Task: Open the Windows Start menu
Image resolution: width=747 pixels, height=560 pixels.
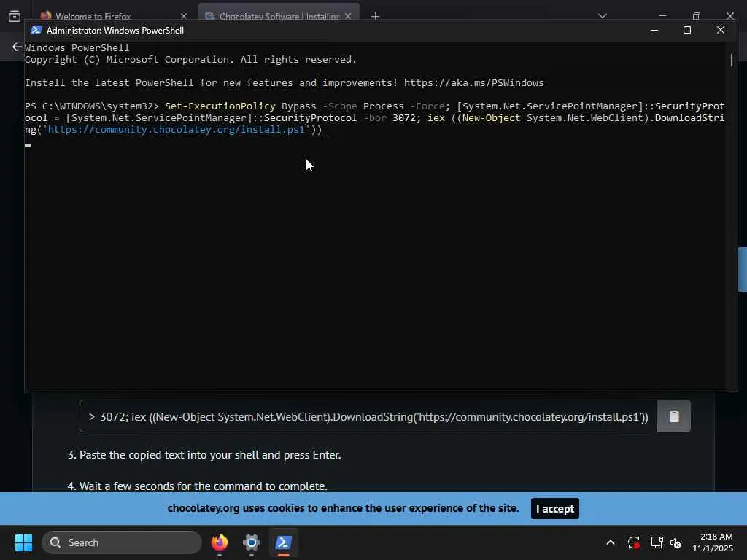Action: coord(23,542)
